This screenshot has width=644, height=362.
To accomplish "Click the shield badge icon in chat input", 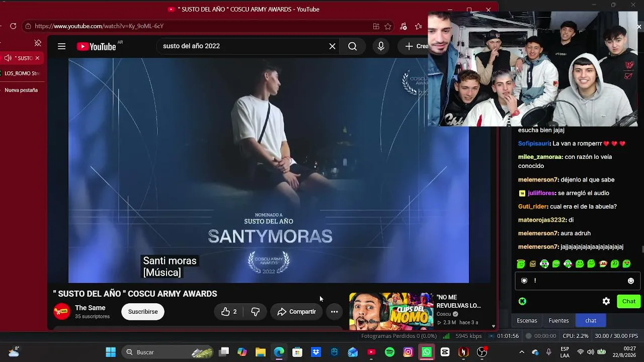I will 524,281.
